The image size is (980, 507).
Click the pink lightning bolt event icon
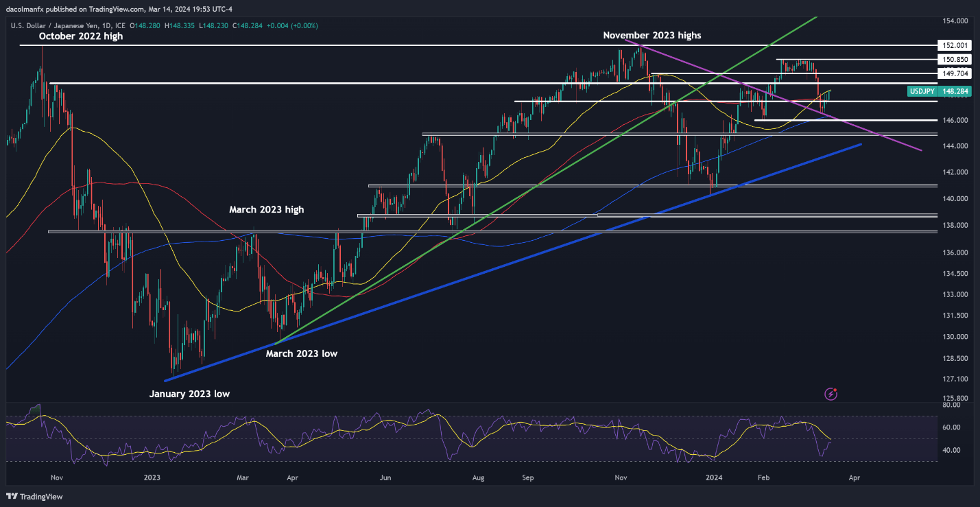click(x=831, y=394)
